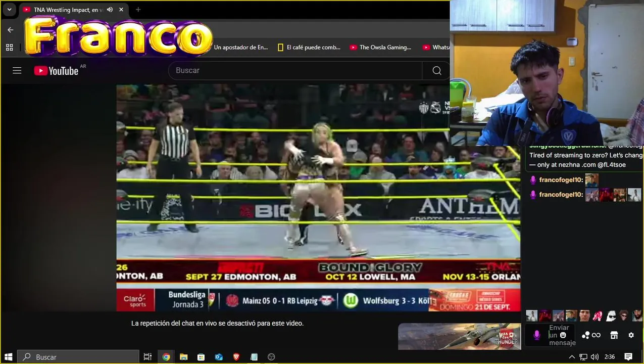Open the tab search dropdown arrow
The image size is (644, 364).
click(x=9, y=10)
